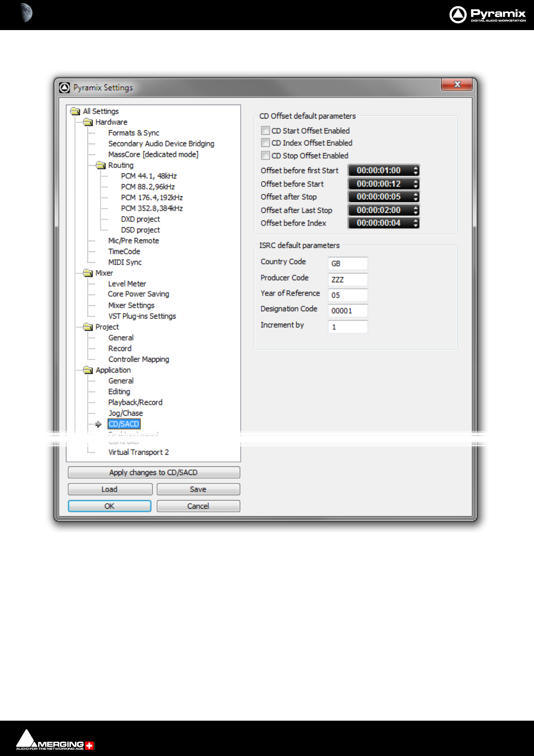The width and height of the screenshot is (534, 756).
Task: Select Secondary Audio Device Bridging
Action: [161, 144]
